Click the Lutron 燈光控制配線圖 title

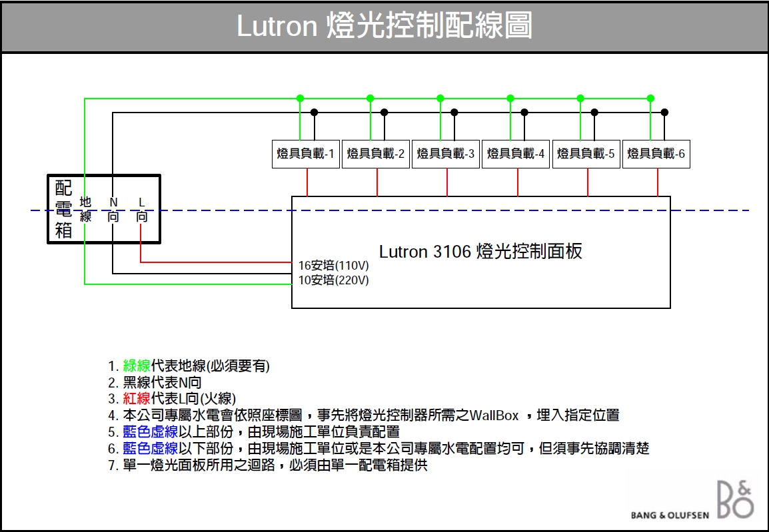click(x=384, y=27)
